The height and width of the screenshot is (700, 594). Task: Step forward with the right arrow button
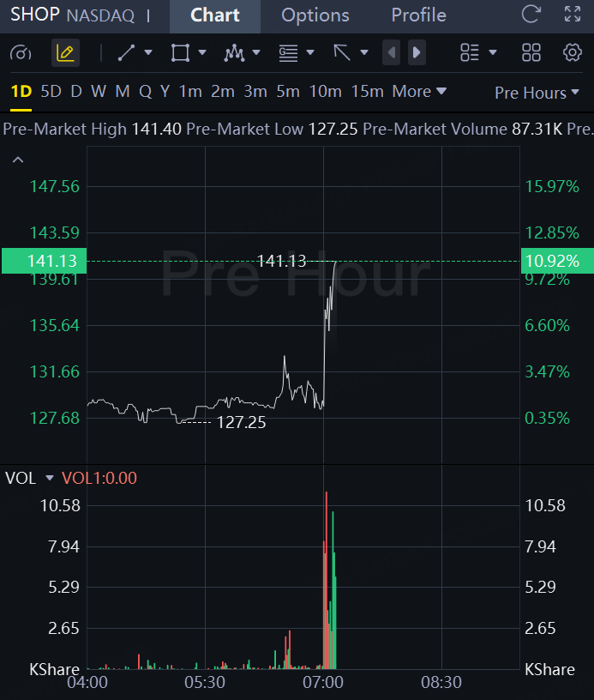[417, 52]
